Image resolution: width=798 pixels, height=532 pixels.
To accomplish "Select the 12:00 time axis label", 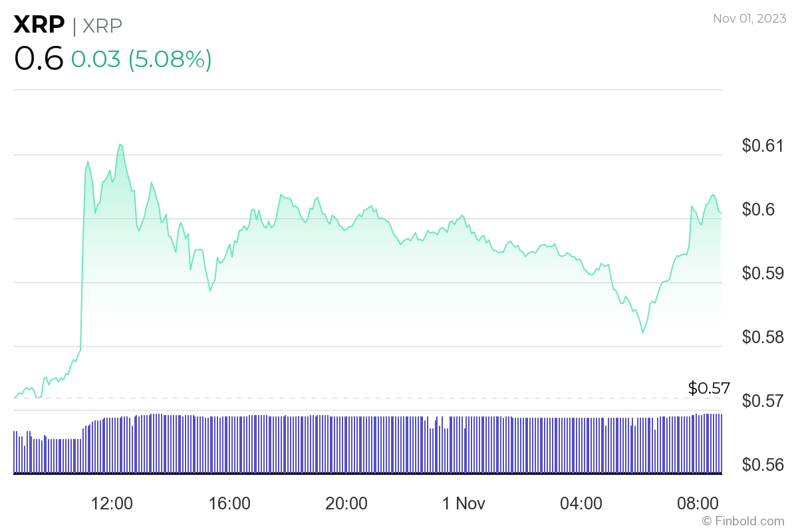I will pos(112,503).
